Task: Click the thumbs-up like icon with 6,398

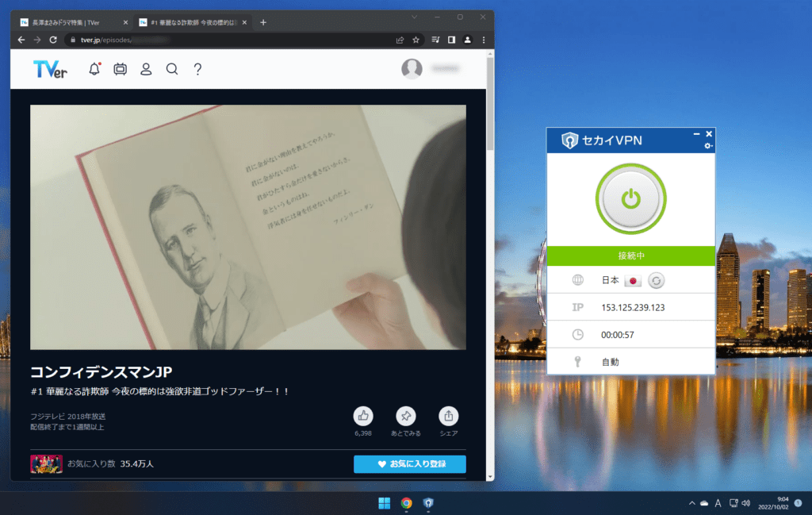Action: (363, 416)
